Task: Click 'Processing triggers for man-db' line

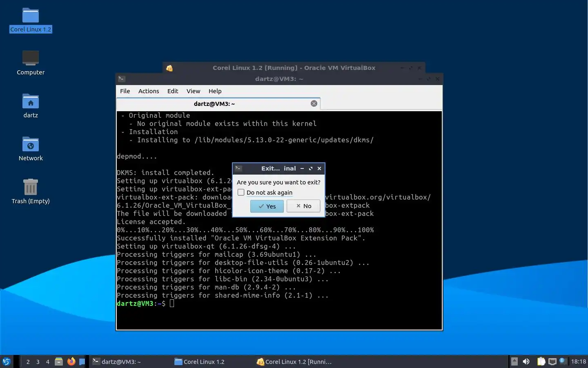Action: 206,287
